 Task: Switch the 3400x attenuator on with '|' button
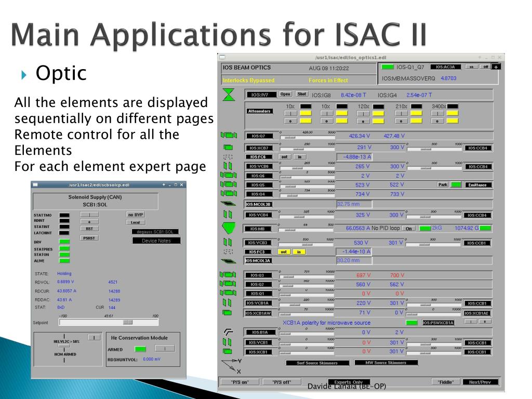tap(437, 114)
